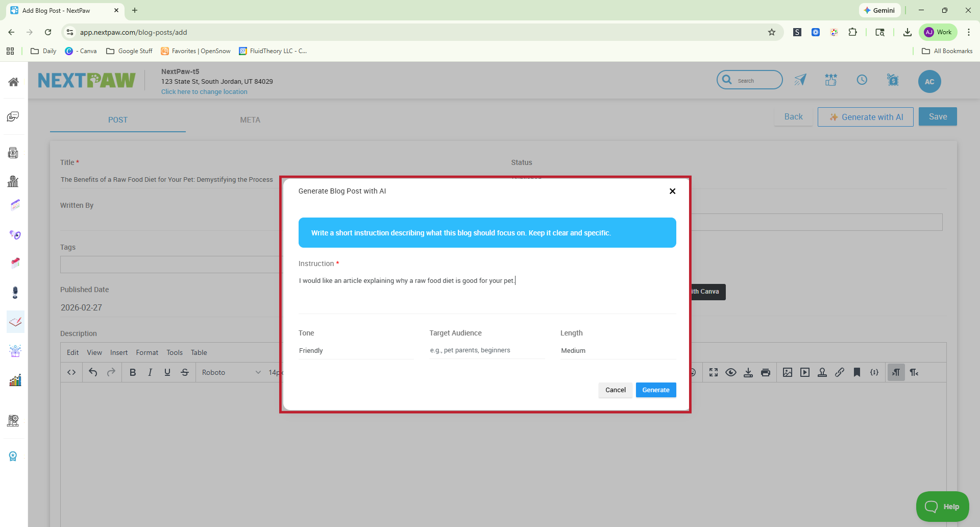Open the award badge sidebar icon

coord(13,456)
